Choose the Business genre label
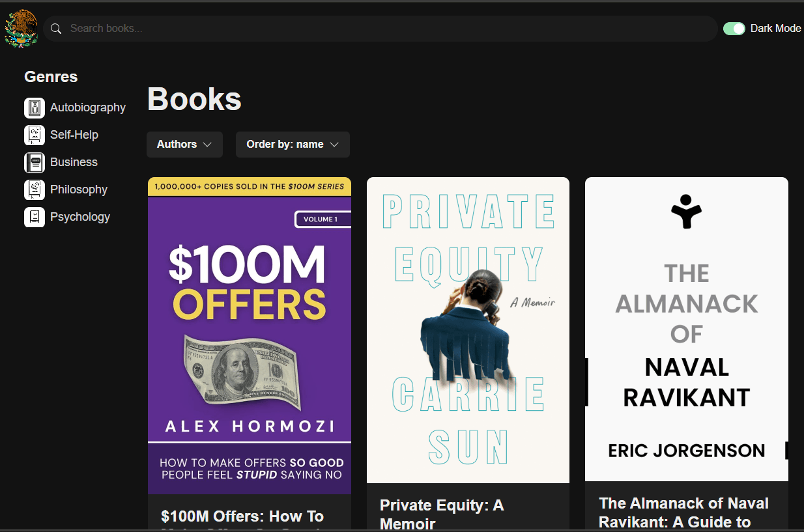Viewport: 804px width, 532px height. [74, 162]
